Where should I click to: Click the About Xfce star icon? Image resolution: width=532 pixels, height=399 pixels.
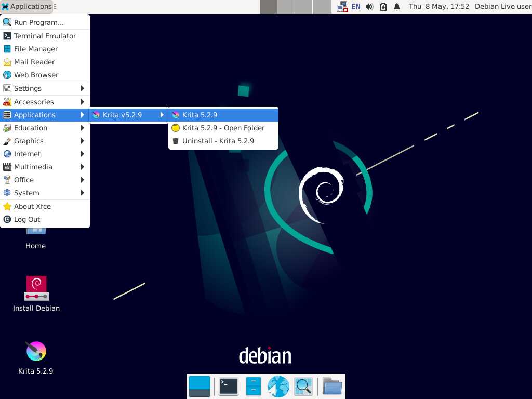[x=7, y=206]
